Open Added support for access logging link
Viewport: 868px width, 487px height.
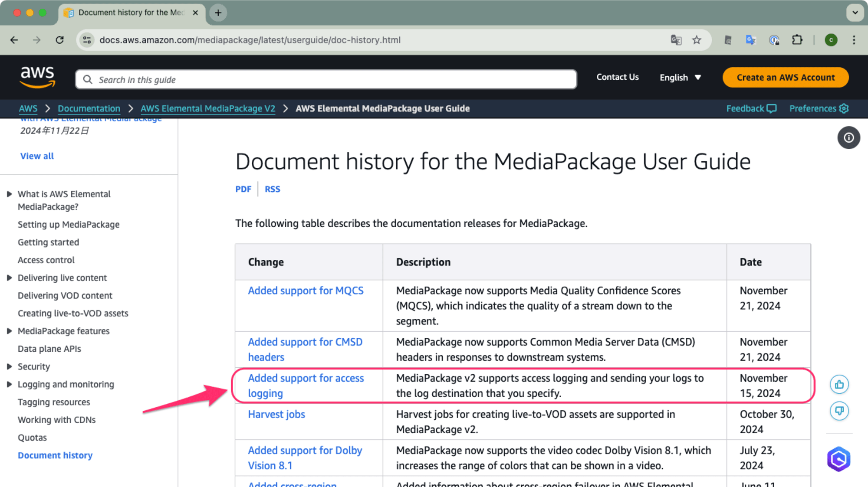(x=306, y=386)
